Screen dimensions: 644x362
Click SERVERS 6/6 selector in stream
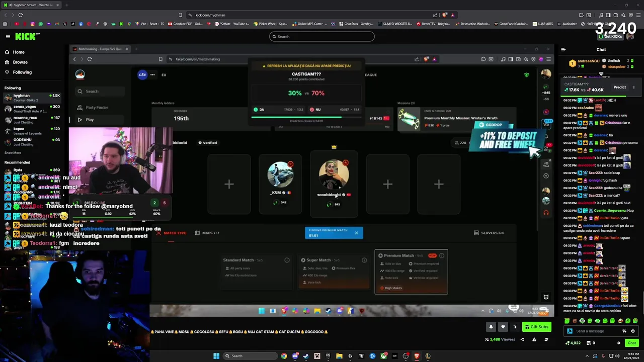click(489, 233)
